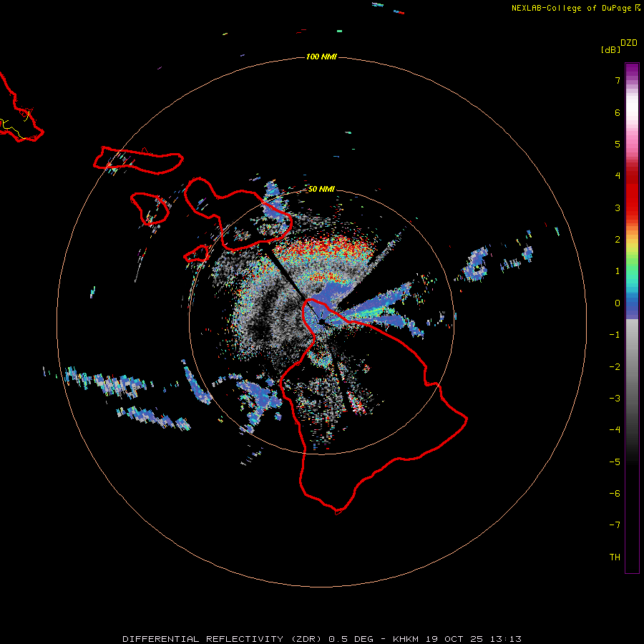
Task: Click the 0 value on the color scale
Action: pos(618,303)
